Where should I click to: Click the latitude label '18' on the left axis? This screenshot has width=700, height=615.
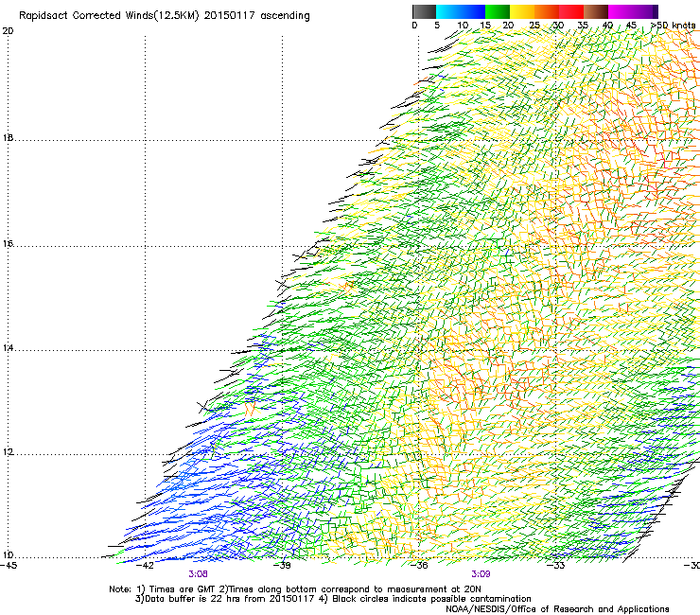coord(8,137)
